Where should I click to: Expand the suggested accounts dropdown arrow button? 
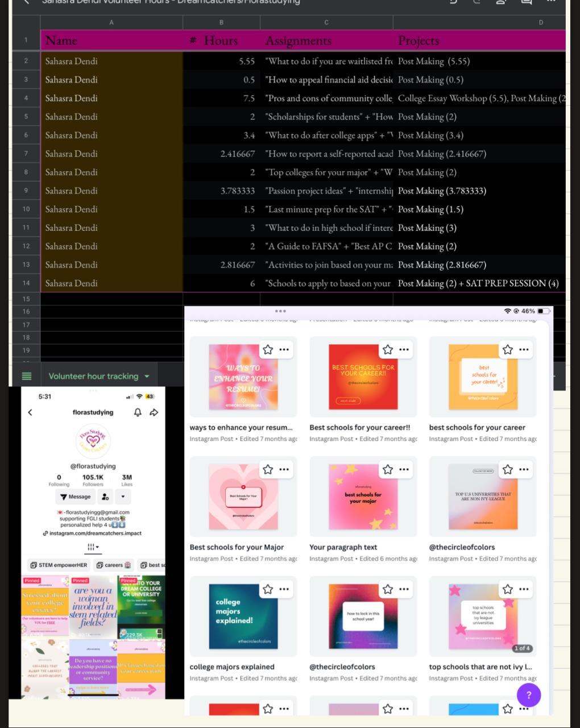[123, 497]
